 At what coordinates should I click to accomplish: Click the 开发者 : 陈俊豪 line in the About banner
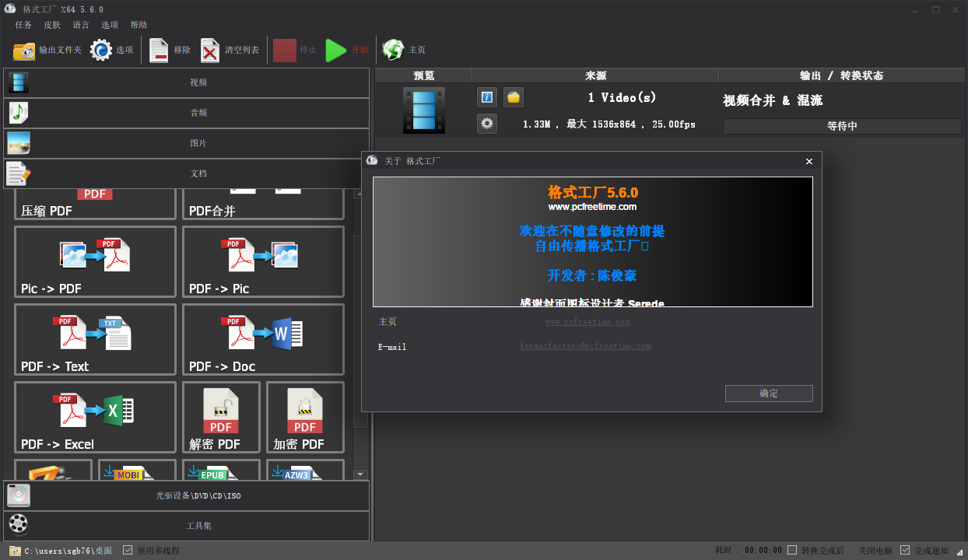(x=592, y=275)
